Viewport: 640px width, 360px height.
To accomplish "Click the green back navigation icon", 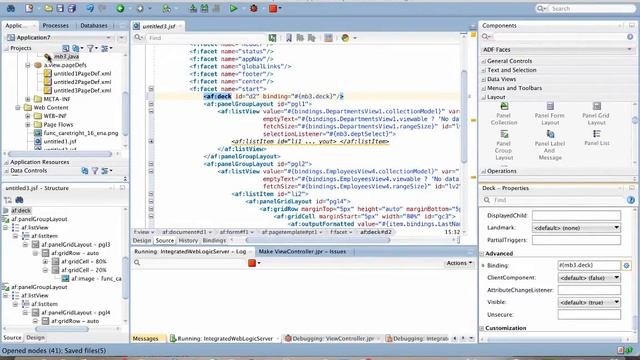I will 120,8.
